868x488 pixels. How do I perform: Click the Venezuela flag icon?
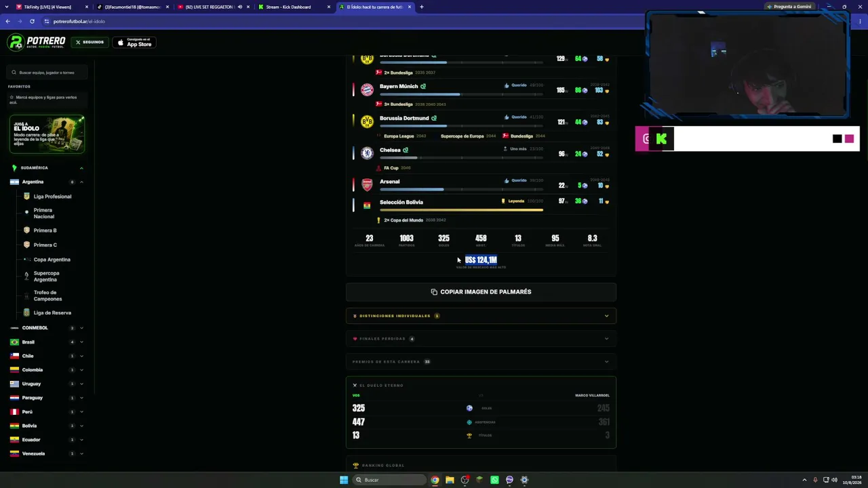point(14,453)
